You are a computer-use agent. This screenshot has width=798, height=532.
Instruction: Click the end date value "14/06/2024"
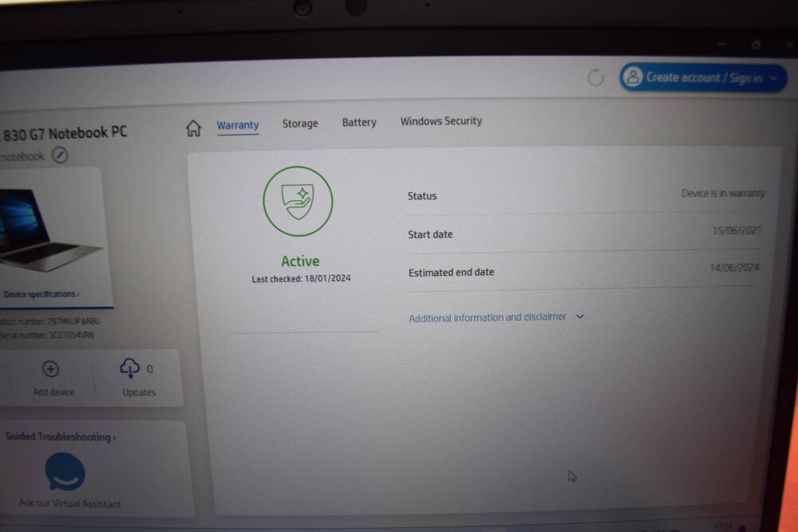[x=734, y=267]
